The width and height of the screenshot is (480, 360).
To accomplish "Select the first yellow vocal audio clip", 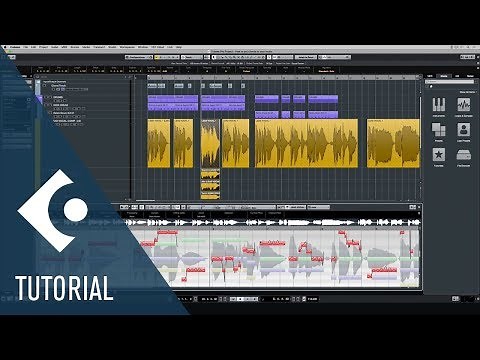I will 159,143.
